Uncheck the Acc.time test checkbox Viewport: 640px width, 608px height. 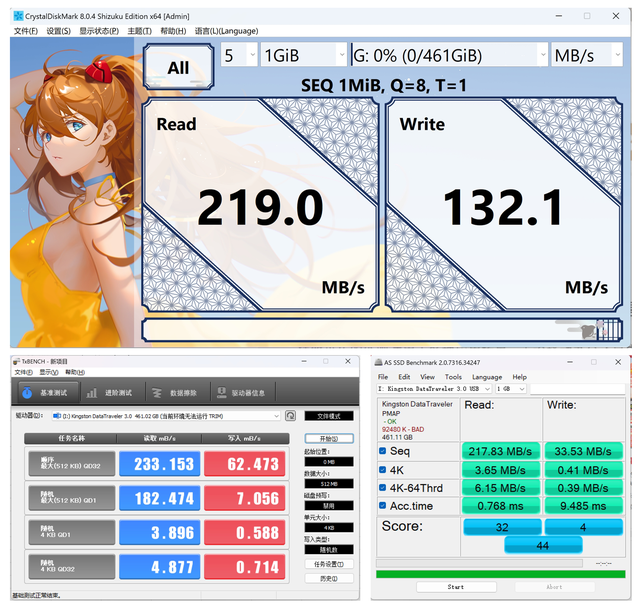382,505
